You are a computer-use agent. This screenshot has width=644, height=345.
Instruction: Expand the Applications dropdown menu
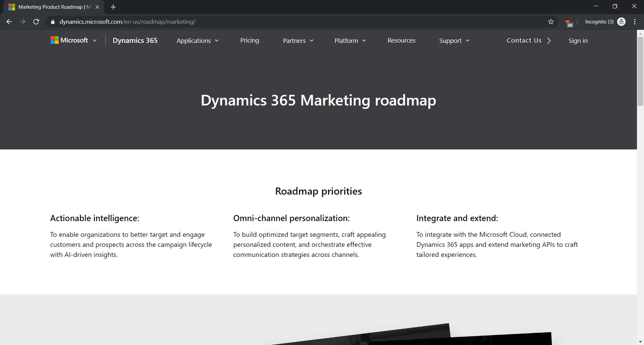(x=197, y=41)
